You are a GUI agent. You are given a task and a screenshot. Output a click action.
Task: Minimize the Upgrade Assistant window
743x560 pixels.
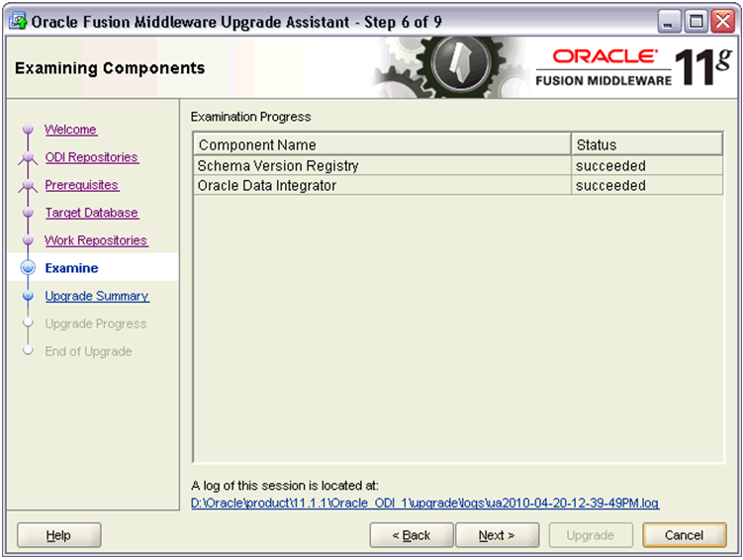click(669, 22)
